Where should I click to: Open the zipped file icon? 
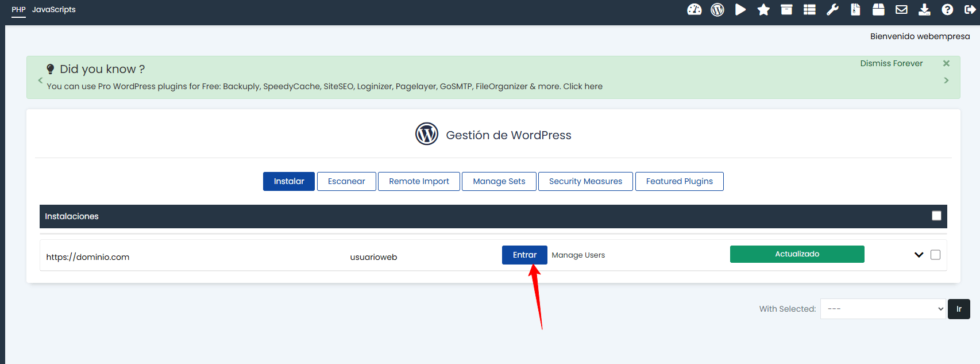(x=855, y=9)
